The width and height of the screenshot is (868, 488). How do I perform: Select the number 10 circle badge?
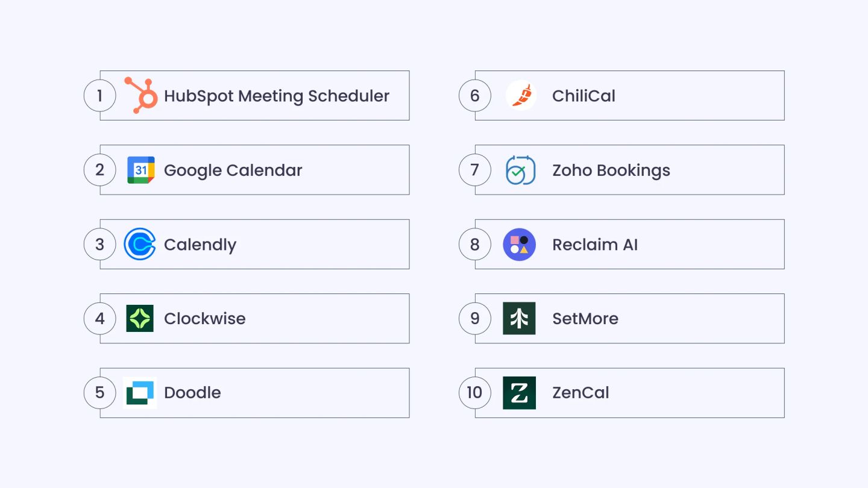point(475,393)
